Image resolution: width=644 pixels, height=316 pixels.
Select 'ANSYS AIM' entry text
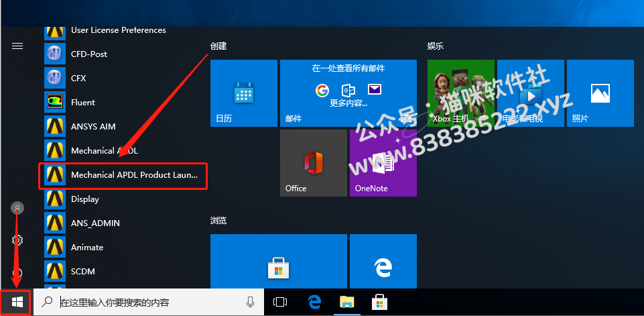coord(93,127)
